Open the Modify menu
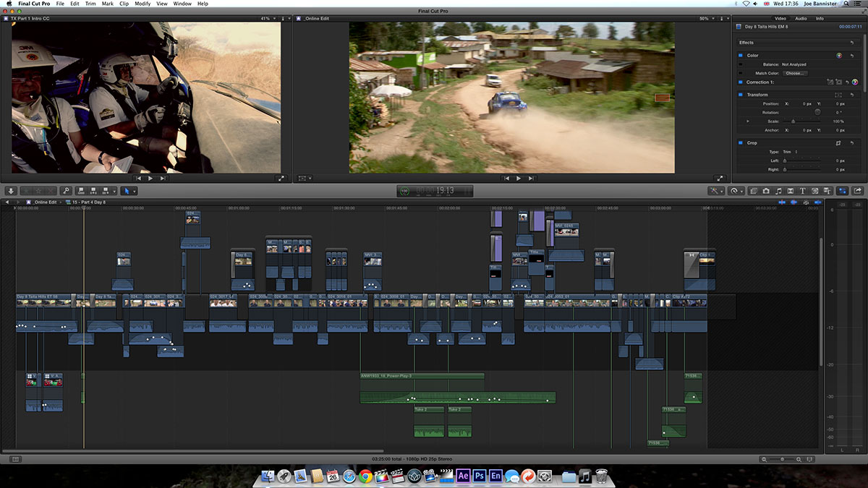The width and height of the screenshot is (868, 488). click(x=142, y=4)
